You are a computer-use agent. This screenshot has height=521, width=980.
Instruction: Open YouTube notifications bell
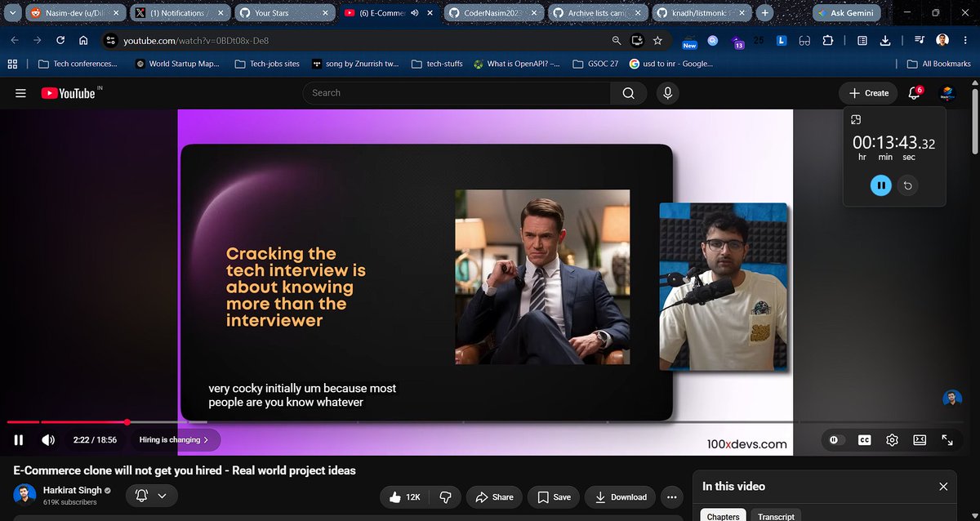pyautogui.click(x=914, y=93)
